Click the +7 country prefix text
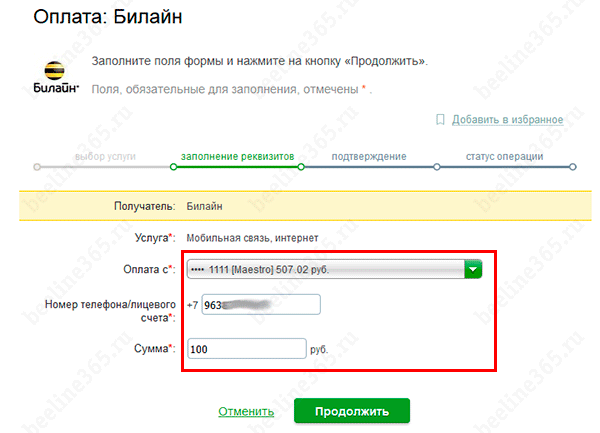 click(x=192, y=305)
